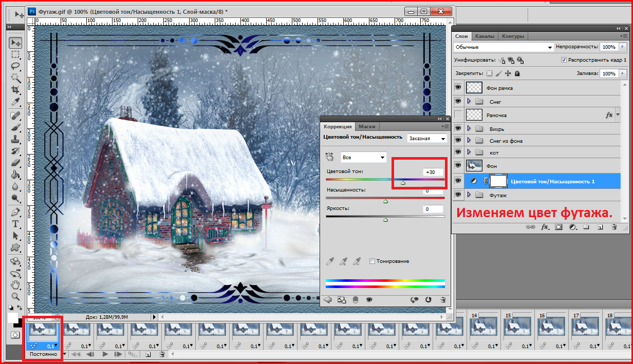Uncheck Распространить кадр 1
Screen dimensions: 633x364
564,60
